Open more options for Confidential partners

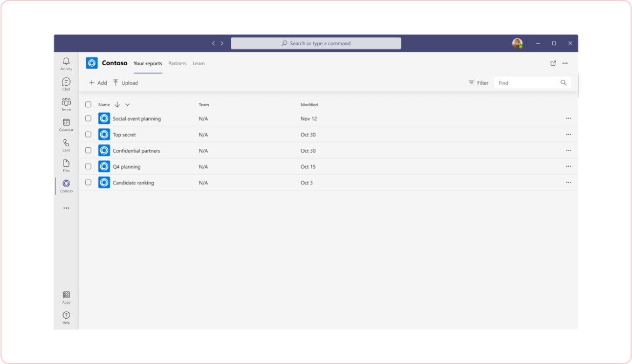pyautogui.click(x=568, y=150)
